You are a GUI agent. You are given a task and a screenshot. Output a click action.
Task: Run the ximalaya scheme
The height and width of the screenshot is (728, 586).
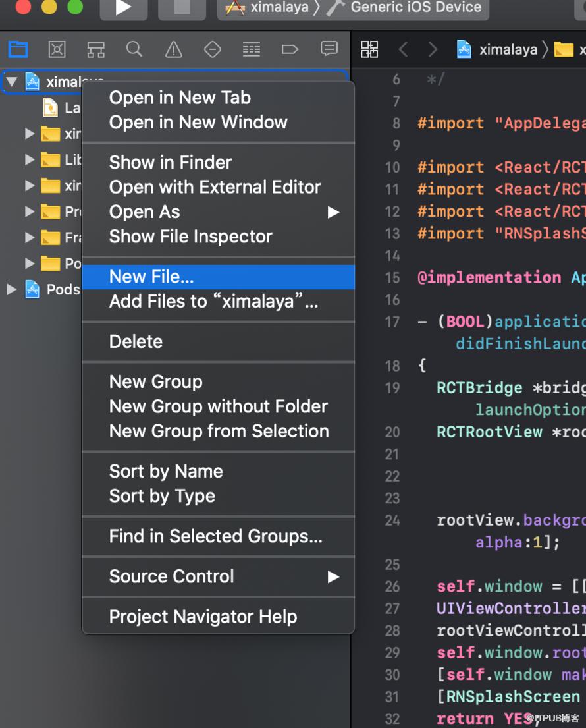124,8
